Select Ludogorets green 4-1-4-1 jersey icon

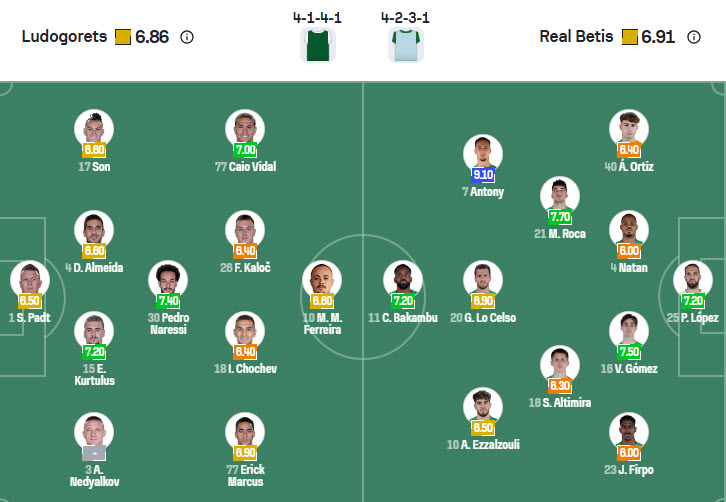317,45
